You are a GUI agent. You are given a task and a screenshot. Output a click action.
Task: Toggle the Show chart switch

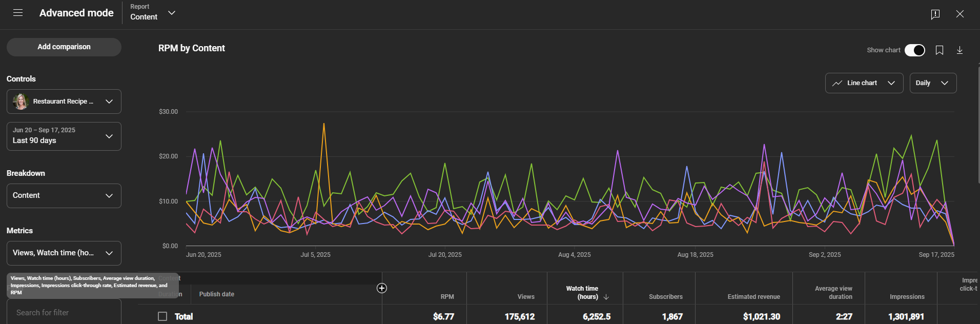point(915,50)
